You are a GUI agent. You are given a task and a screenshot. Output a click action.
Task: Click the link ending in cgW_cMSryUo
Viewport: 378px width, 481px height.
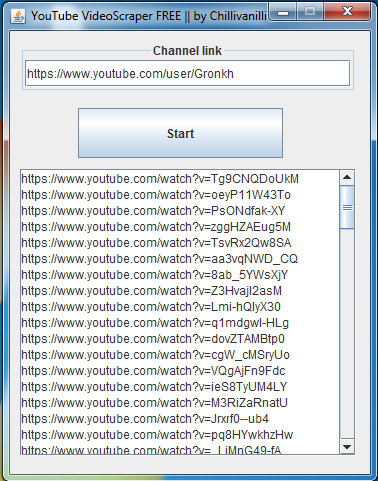tap(156, 355)
